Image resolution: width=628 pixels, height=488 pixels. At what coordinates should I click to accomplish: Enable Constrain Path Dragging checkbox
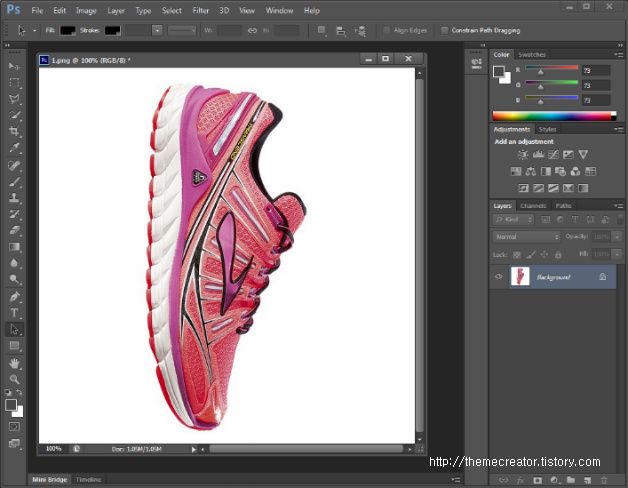[x=444, y=30]
